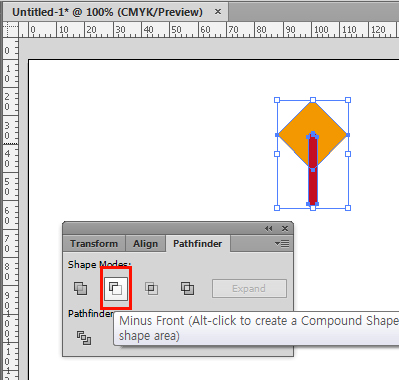Switch to the Align tab
Viewport: 399px width, 380px height.
coord(145,244)
